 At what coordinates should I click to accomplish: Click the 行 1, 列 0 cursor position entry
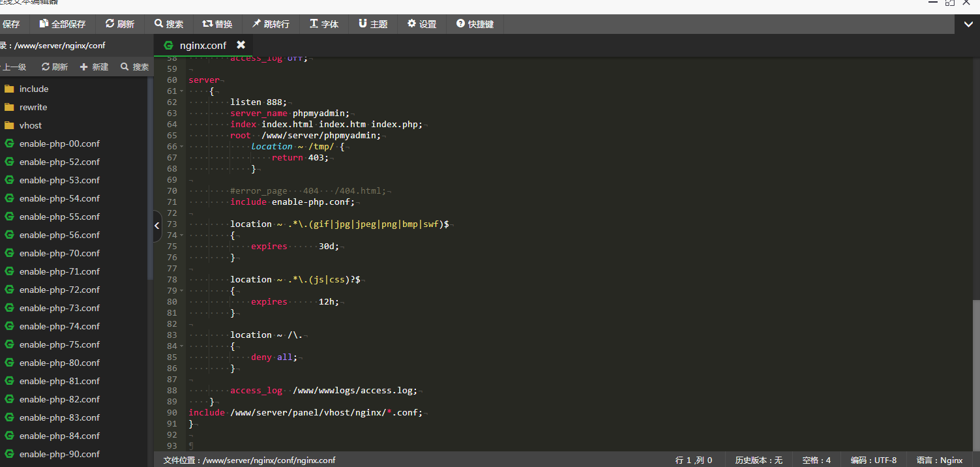pos(694,460)
